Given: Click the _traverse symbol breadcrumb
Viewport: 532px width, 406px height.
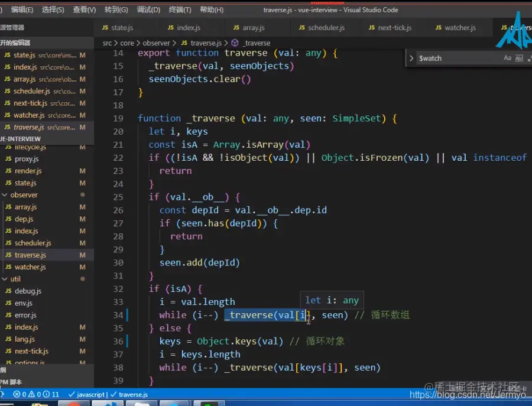Looking at the screenshot, I should 256,43.
